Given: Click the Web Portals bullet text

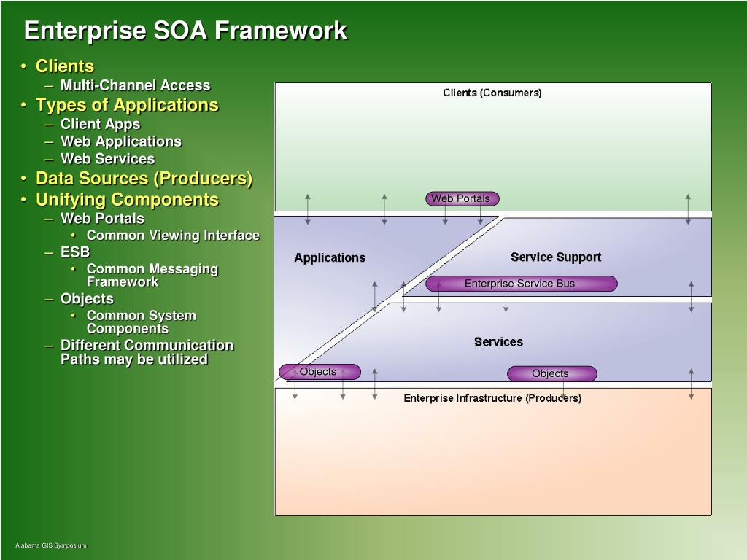Looking at the screenshot, I should tap(102, 219).
